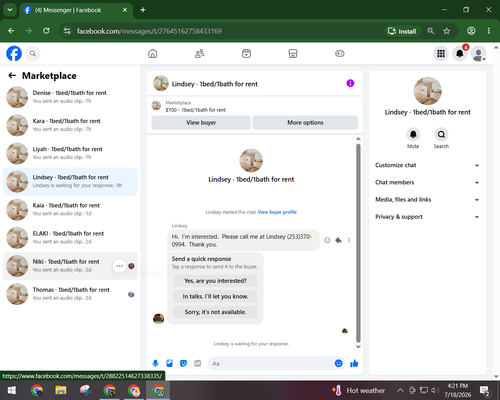The image size is (500, 400).
Task: Go back using the Marketplace back arrow
Action: coord(12,76)
